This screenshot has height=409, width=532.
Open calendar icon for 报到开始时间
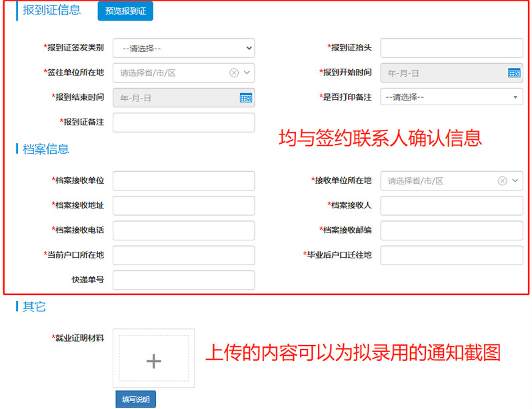[x=513, y=73]
